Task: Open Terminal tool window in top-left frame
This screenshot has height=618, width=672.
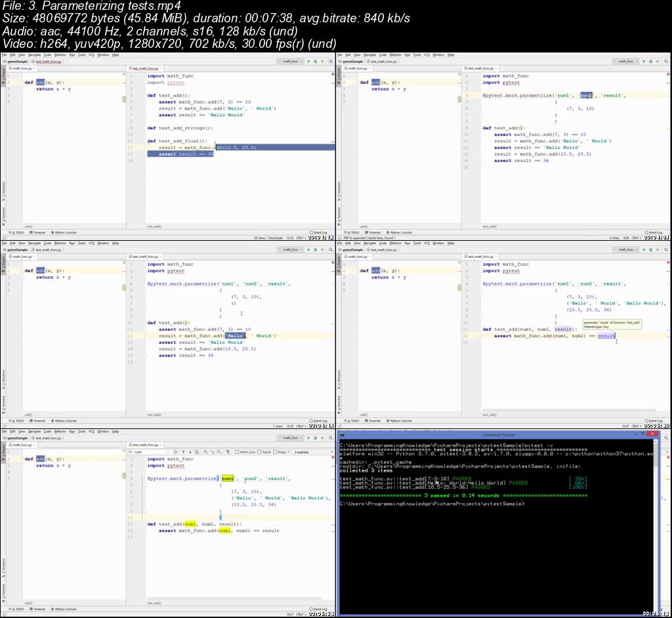Action: [x=37, y=232]
